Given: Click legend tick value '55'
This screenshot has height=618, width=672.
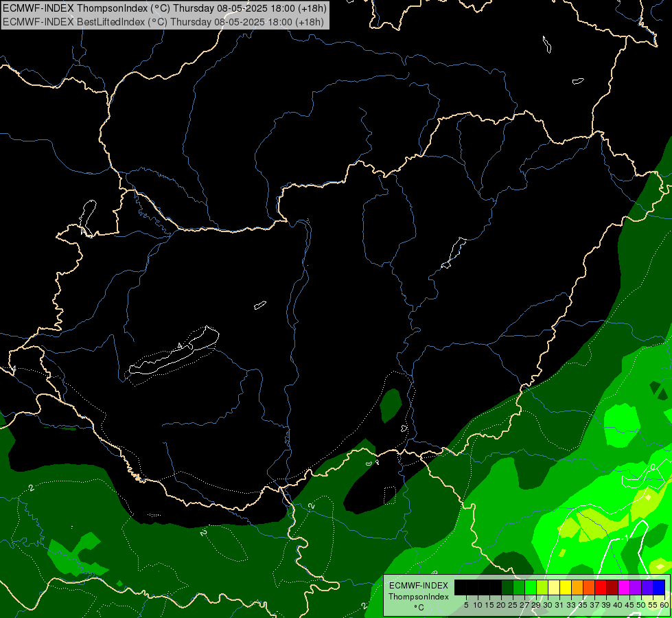Looking at the screenshot, I should [x=653, y=605].
